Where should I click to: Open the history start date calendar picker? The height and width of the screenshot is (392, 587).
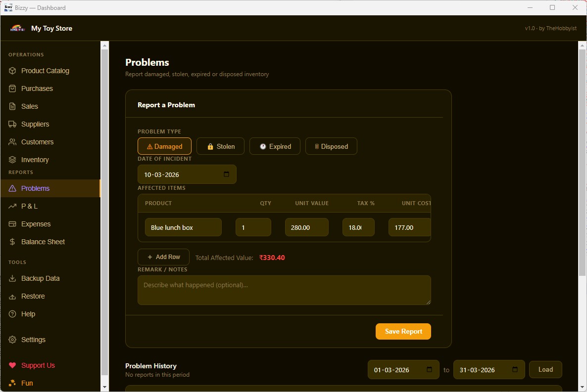coord(429,370)
